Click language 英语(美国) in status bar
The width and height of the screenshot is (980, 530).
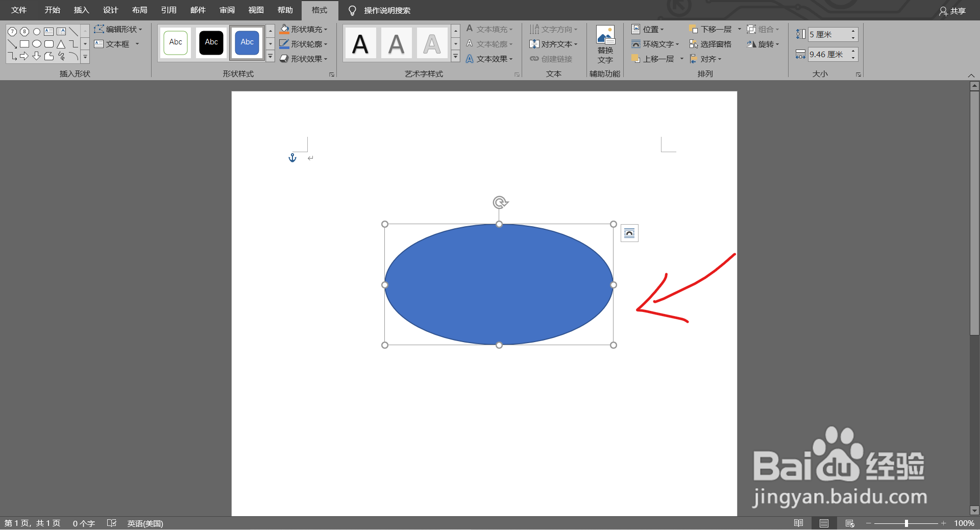pyautogui.click(x=145, y=523)
